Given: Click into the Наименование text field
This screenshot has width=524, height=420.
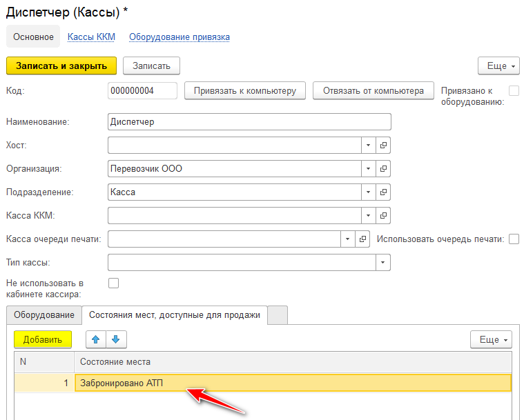Looking at the screenshot, I should (x=249, y=122).
